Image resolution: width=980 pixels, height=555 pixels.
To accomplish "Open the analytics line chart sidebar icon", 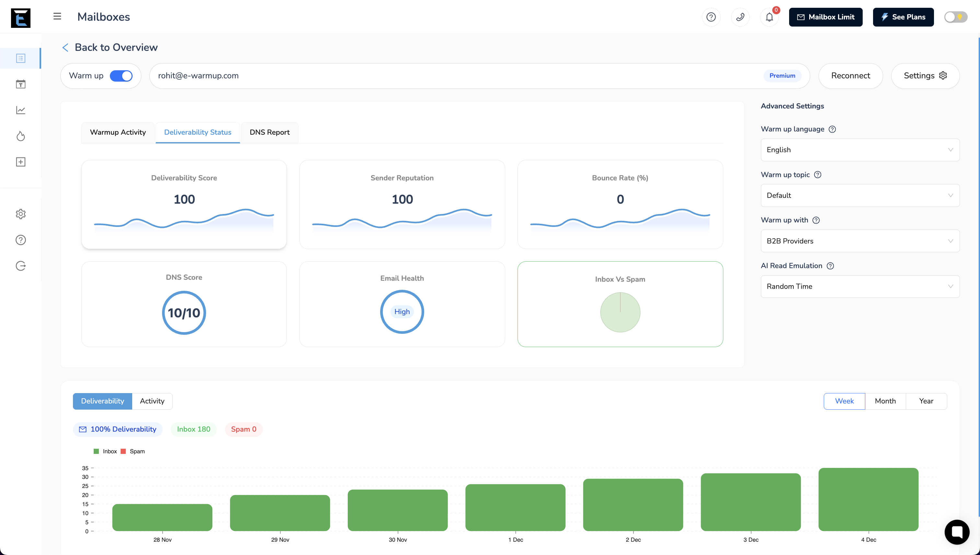I will [x=21, y=110].
